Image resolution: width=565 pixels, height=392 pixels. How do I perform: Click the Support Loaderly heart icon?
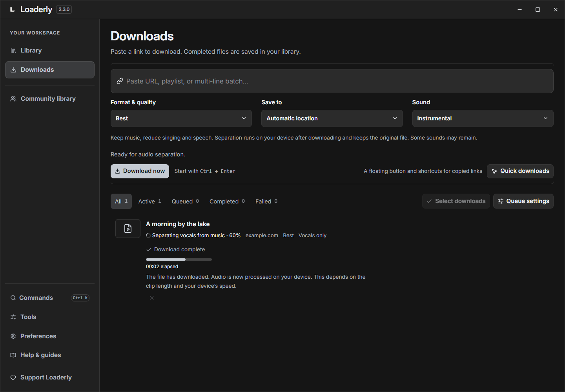point(13,377)
